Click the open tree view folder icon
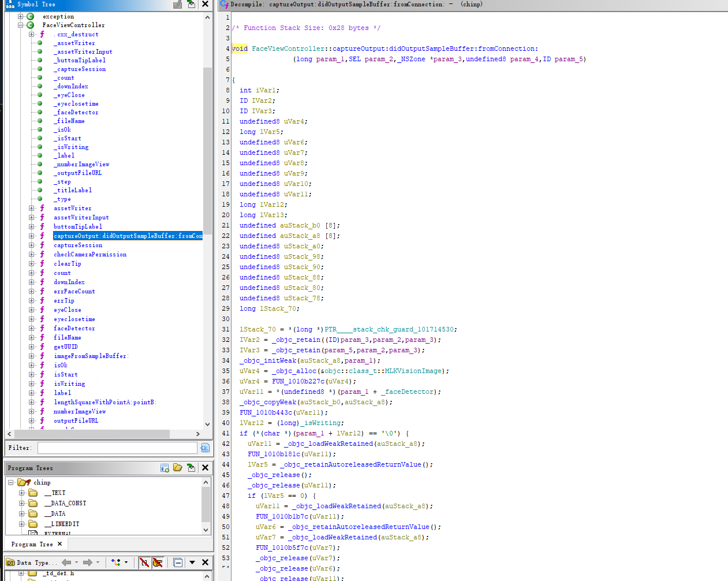728x581 pixels. click(x=178, y=468)
